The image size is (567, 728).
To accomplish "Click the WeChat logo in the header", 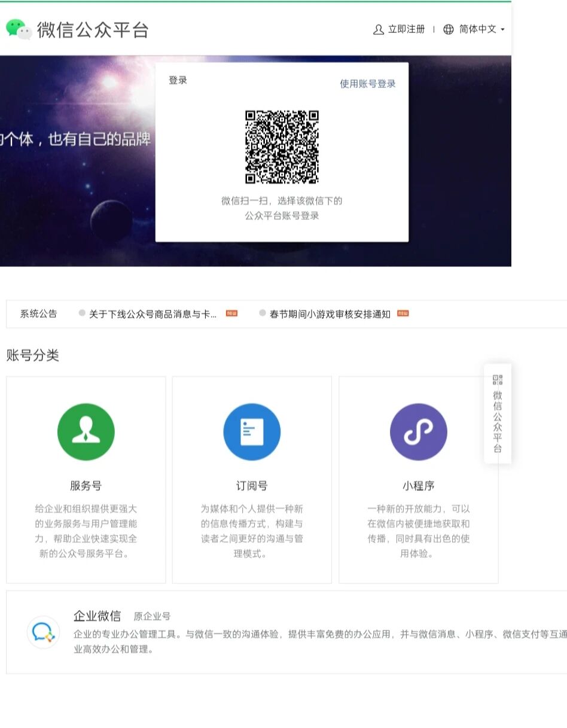I will (19, 29).
